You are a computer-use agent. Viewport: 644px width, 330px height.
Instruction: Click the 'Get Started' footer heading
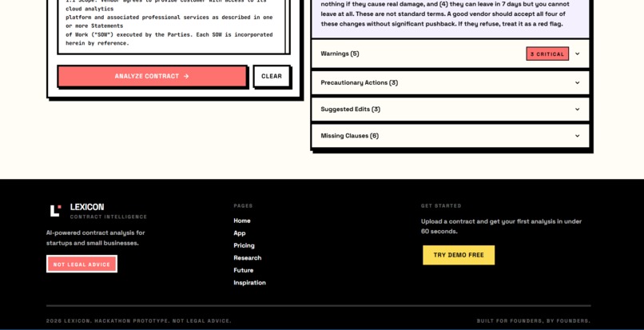tap(441, 205)
